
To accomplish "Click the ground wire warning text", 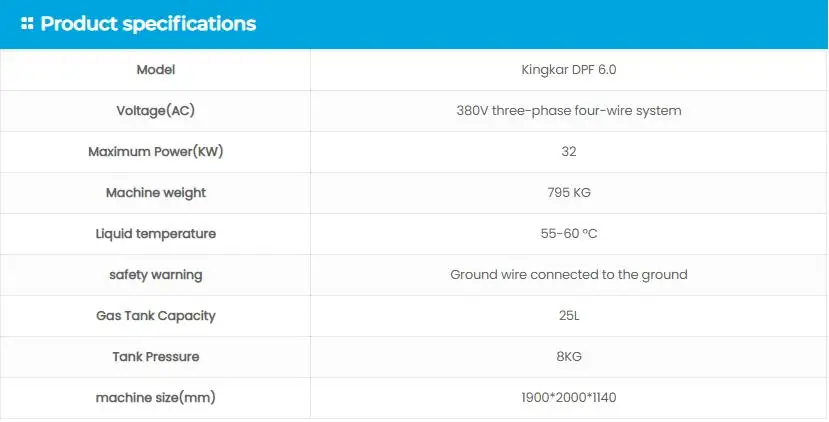I will tap(569, 275).
